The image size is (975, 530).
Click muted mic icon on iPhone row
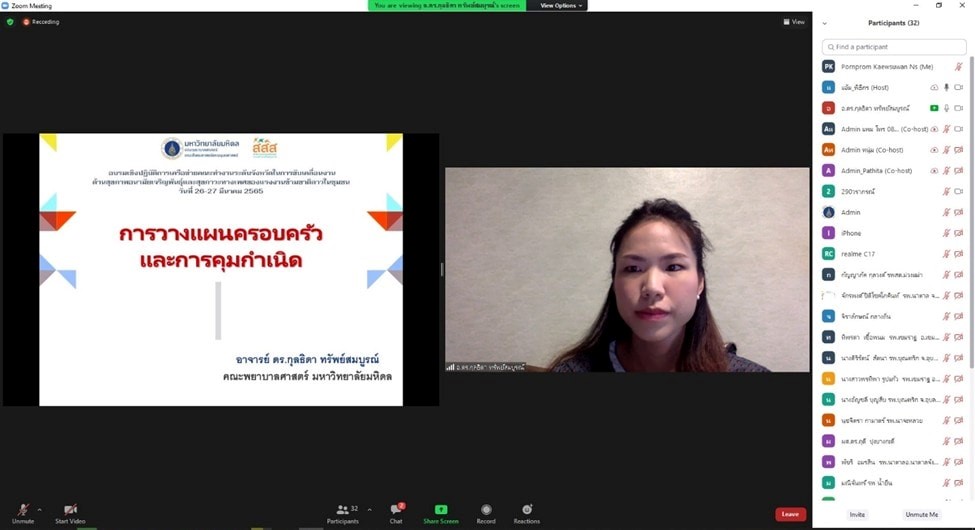coord(946,233)
